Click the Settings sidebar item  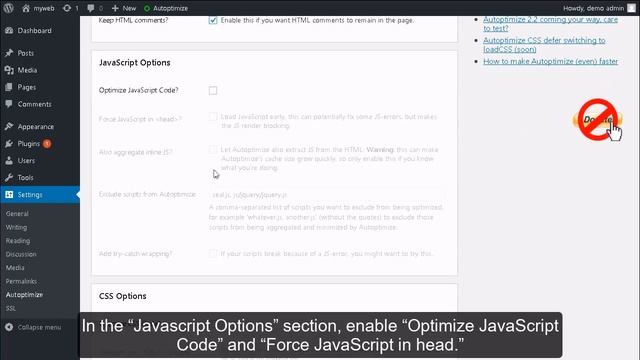point(40,195)
